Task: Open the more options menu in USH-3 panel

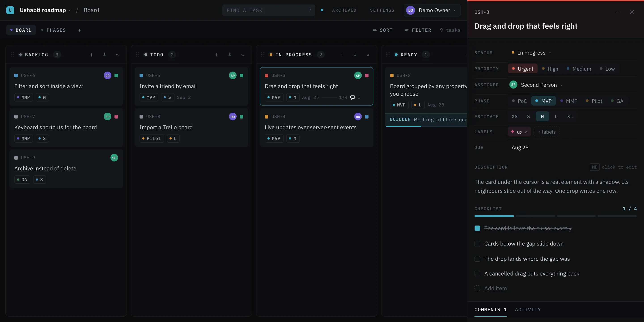Action: 618,12
